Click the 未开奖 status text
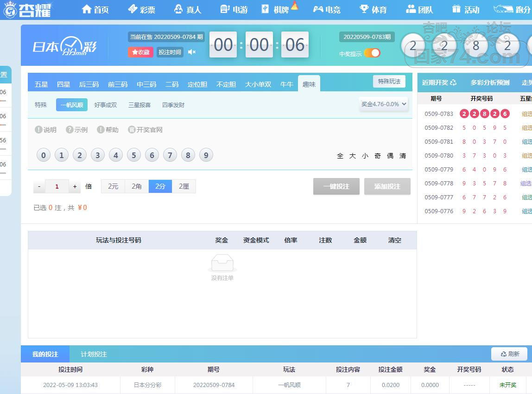 click(x=507, y=385)
